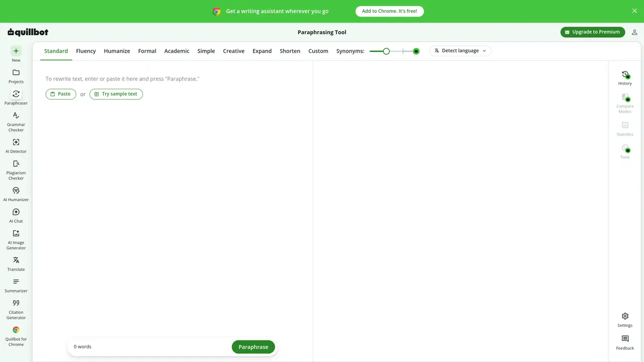644x362 pixels.
Task: Open the Tone panel
Action: (625, 151)
